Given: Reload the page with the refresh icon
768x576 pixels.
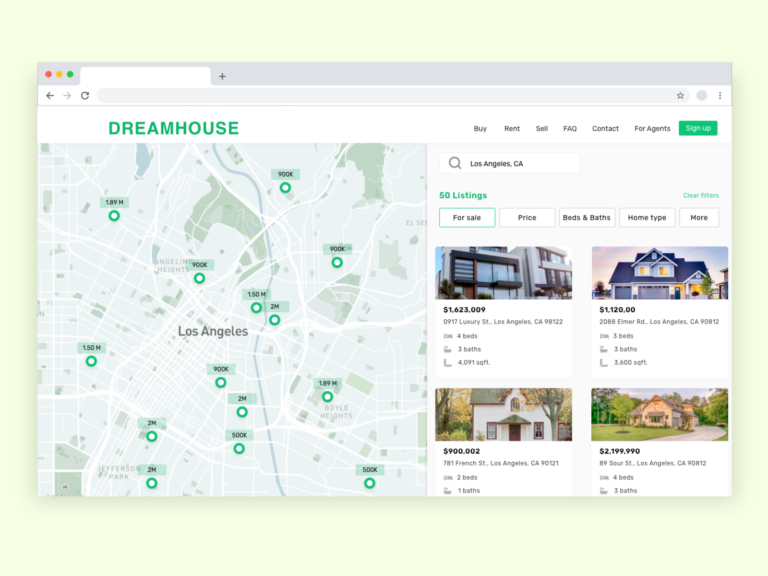Looking at the screenshot, I should tap(85, 96).
